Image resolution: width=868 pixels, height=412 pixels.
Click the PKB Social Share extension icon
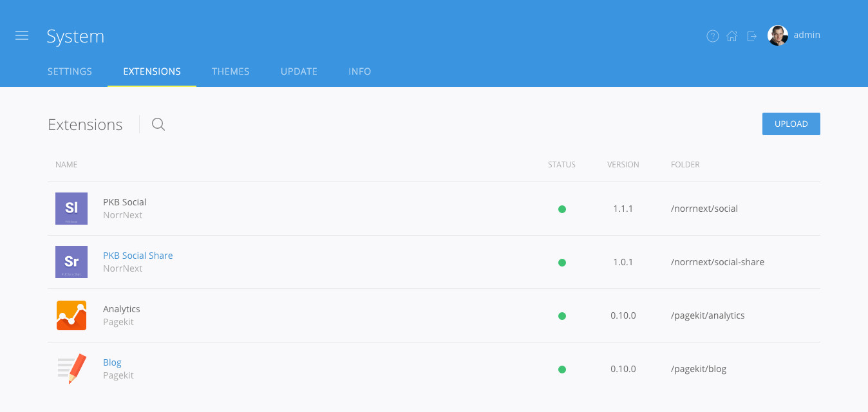point(71,262)
